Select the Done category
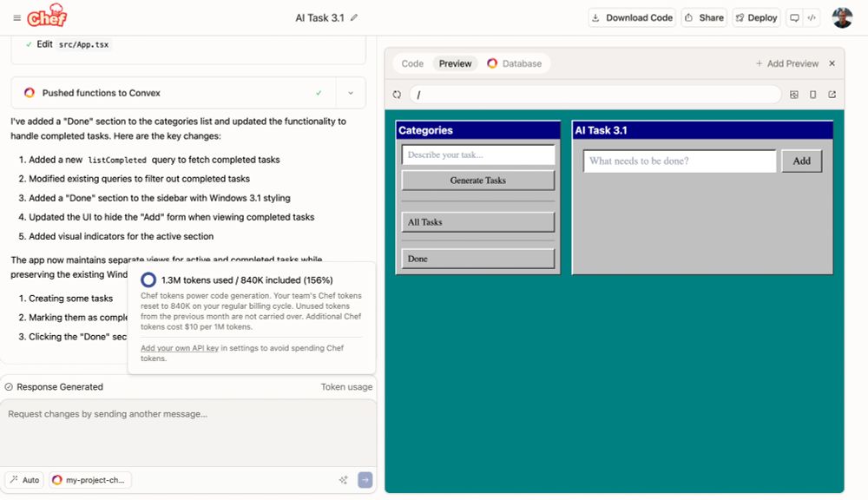This screenshot has width=868, height=500. coord(478,259)
